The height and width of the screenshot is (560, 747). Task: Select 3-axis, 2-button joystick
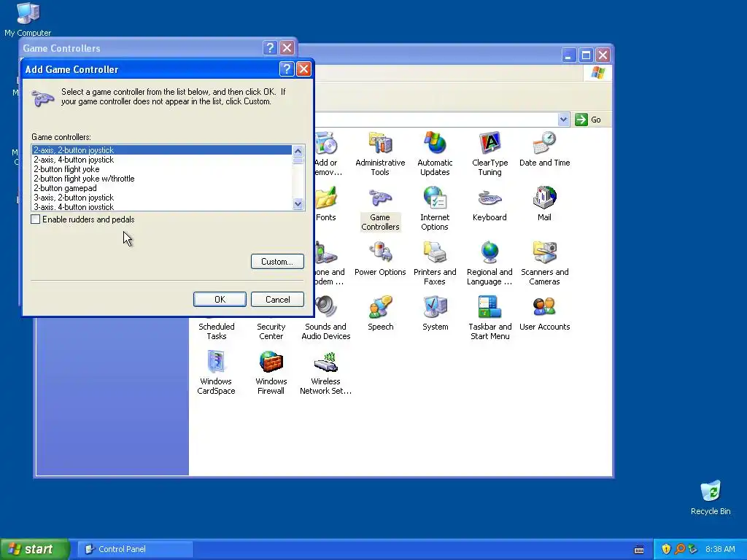(x=162, y=198)
